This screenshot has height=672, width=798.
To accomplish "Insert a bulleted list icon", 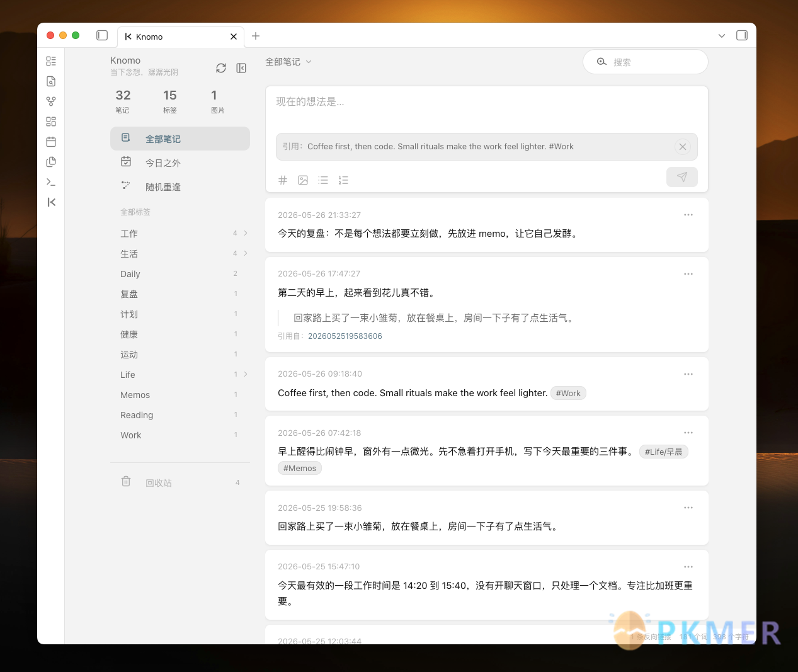I will click(x=323, y=180).
